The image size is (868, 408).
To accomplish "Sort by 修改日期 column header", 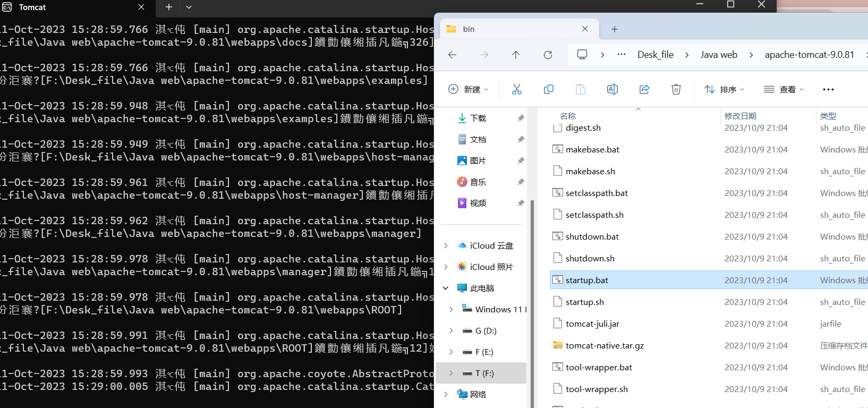I will click(x=741, y=115).
